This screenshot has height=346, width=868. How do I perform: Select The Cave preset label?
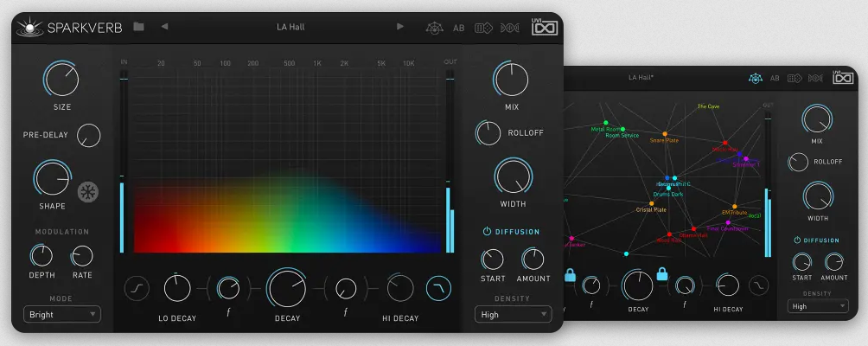point(708,106)
